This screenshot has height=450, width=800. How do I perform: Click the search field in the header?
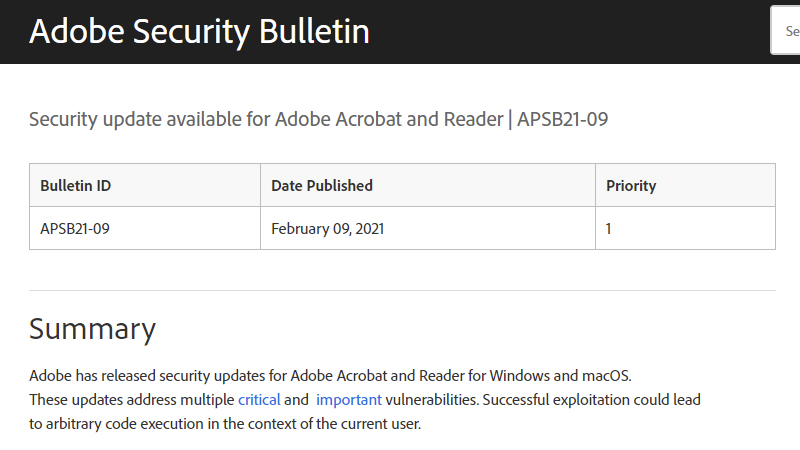click(786, 30)
